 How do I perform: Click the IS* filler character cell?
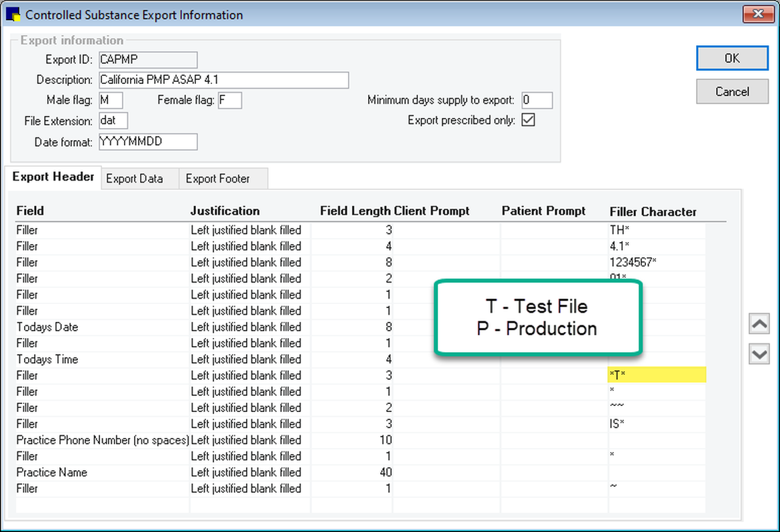[x=657, y=424]
